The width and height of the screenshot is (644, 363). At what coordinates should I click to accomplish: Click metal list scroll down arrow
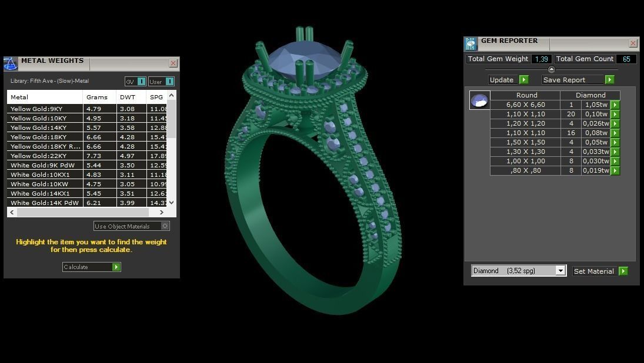coord(171,202)
